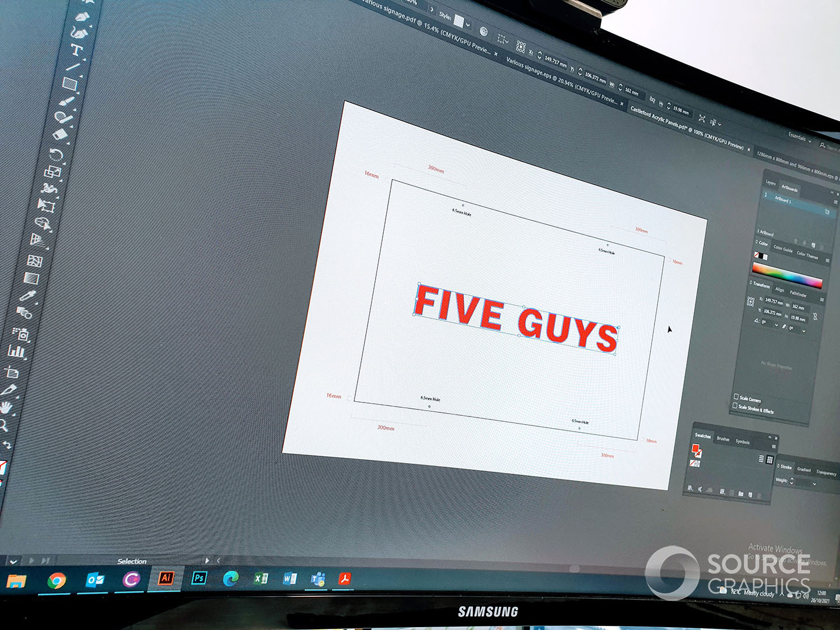Enable the Scale Strokes & Effects checkbox
Viewport: 840px width, 630px height.
[735, 405]
